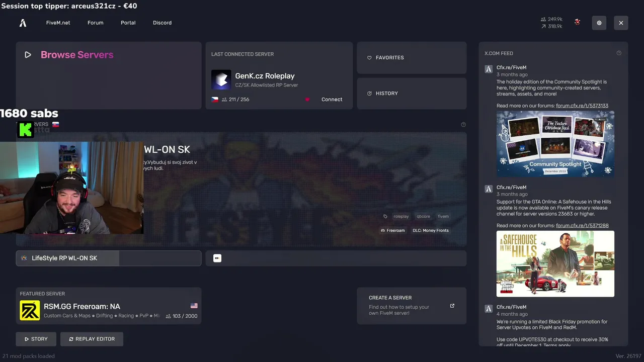
Task: Click the US flag on RSM.GG card
Action: pyautogui.click(x=194, y=306)
